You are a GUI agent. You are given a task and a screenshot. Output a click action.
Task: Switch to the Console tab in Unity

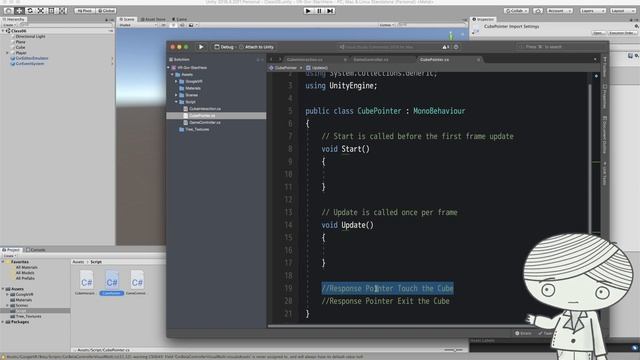36,249
